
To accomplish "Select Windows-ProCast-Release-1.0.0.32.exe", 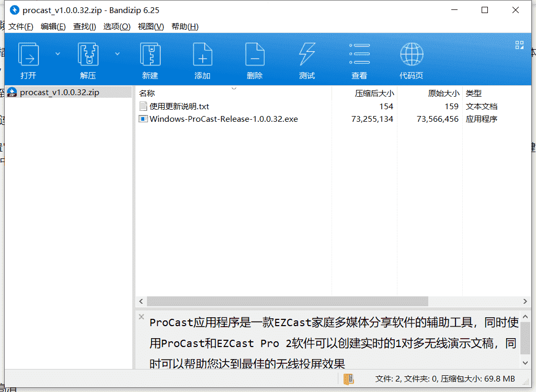I will [224, 119].
